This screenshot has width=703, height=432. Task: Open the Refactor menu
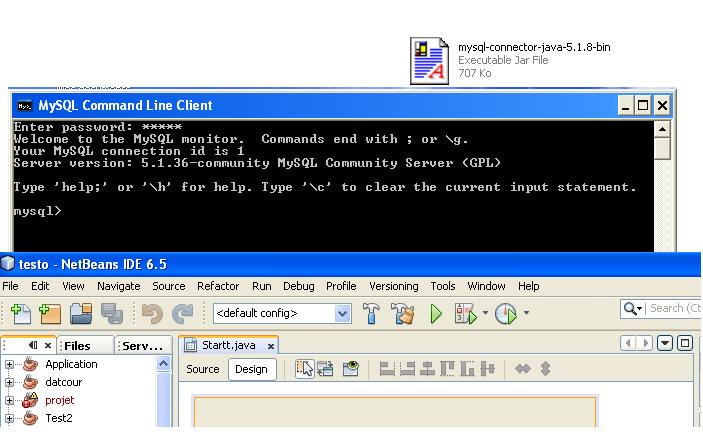pos(218,286)
